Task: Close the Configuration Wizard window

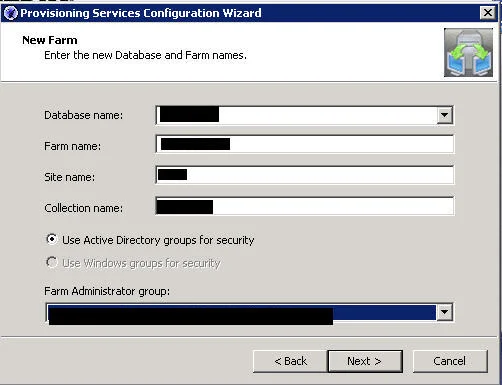Action: tap(488, 13)
